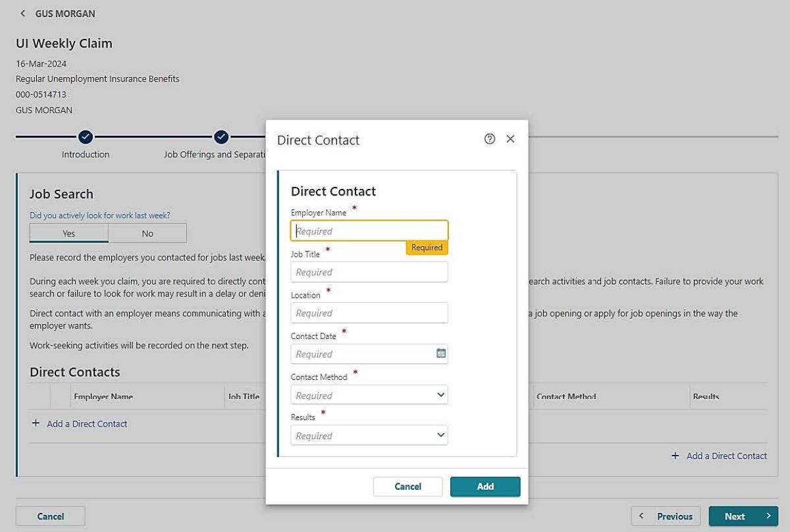
Task: Select Yes for actively looked for work
Action: pos(68,233)
